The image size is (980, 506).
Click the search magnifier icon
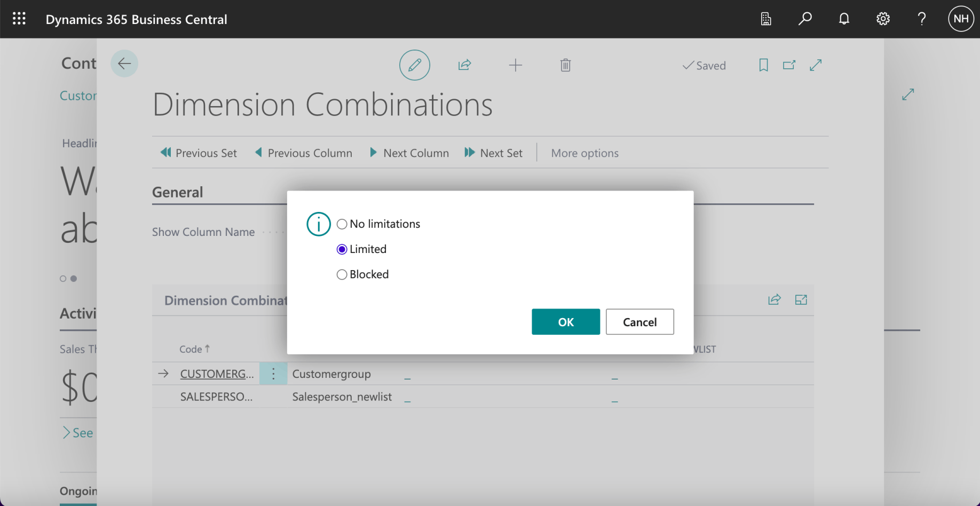click(x=805, y=19)
